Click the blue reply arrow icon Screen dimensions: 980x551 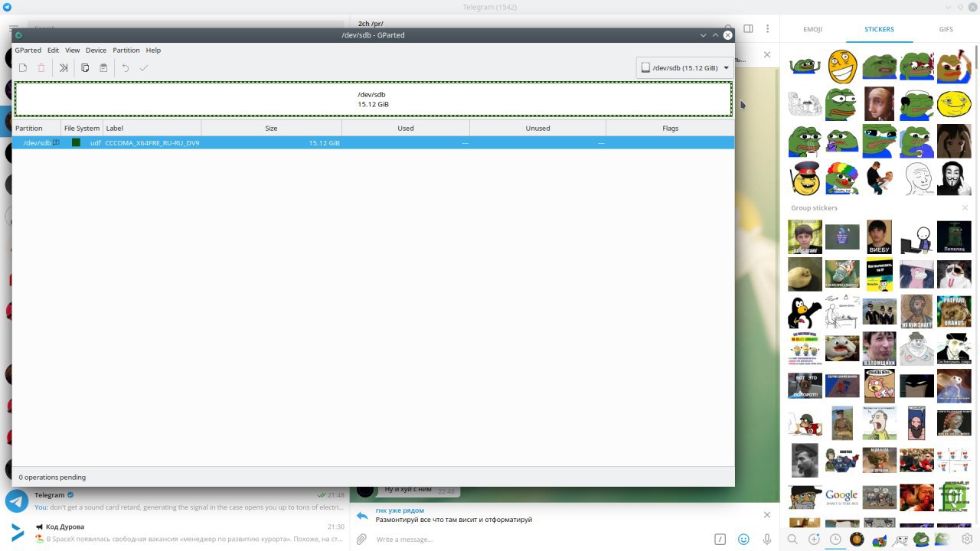point(361,515)
